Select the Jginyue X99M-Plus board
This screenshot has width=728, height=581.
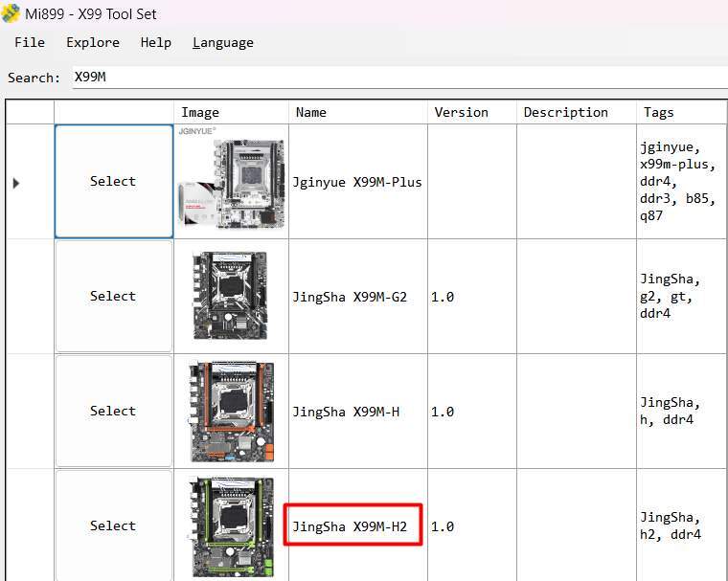point(114,182)
